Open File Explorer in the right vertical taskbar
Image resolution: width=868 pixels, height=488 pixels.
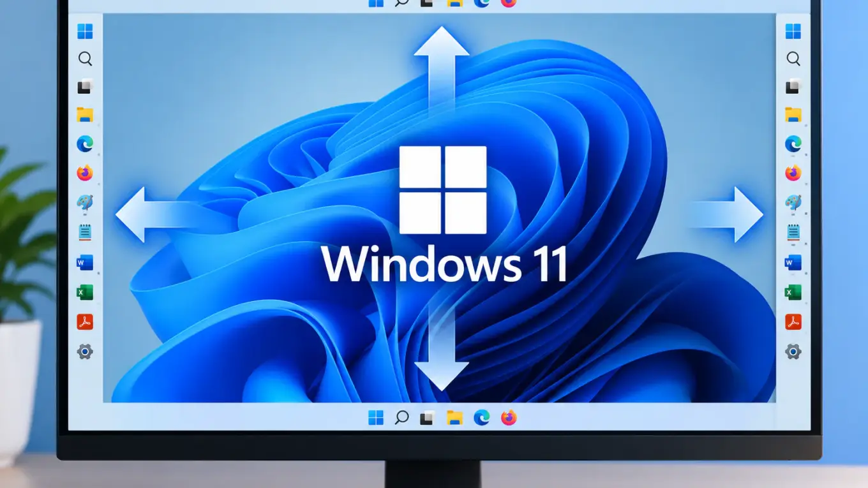pos(793,115)
